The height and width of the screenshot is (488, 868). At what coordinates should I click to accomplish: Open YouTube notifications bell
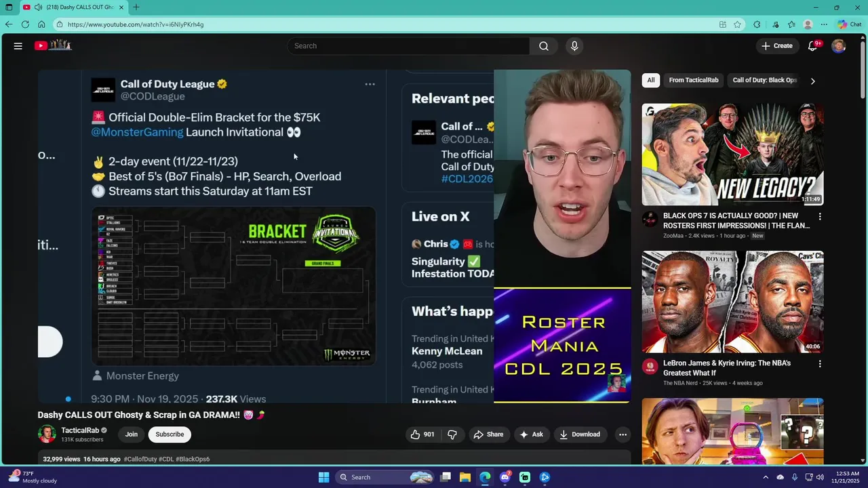point(813,46)
